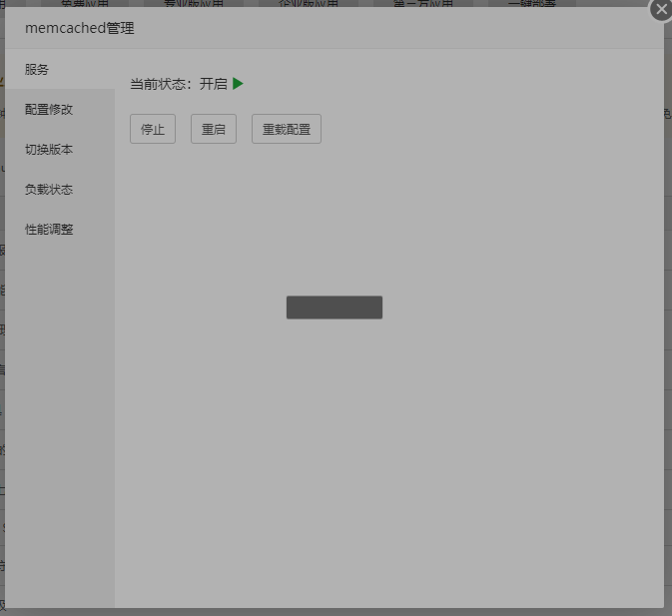Viewport: 672px width, 616px height.
Task: Open the 配置修改 tab
Action: pyautogui.click(x=60, y=109)
